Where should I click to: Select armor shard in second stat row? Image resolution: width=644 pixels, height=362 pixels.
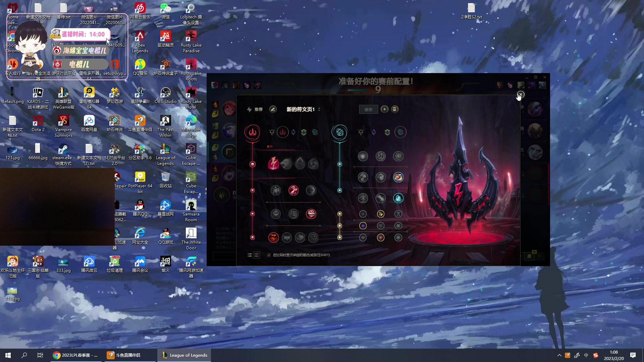point(381,226)
